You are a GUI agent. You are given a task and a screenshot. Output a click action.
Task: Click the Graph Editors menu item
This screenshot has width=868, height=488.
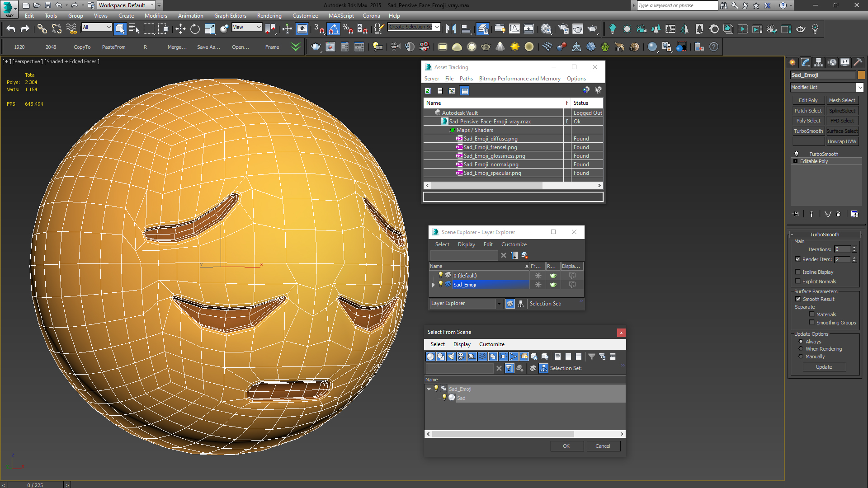click(233, 15)
